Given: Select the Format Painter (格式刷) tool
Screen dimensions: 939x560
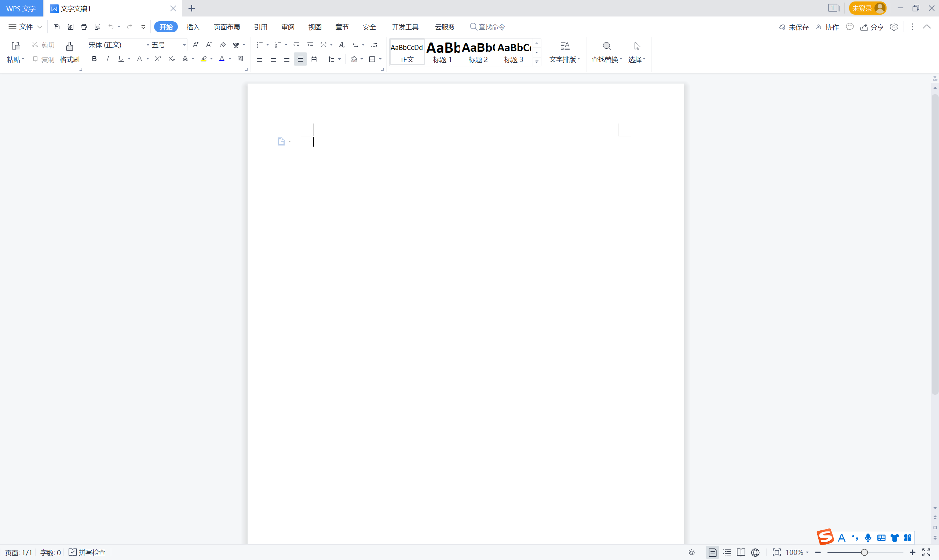Looking at the screenshot, I should coord(69,52).
